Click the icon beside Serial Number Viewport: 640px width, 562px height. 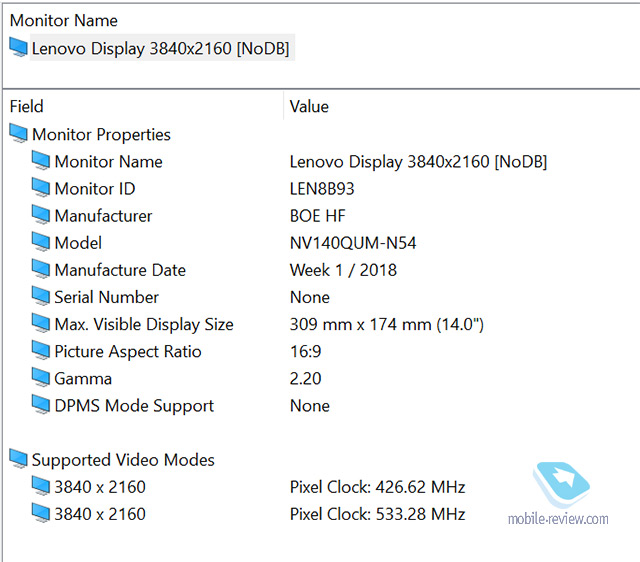point(41,296)
